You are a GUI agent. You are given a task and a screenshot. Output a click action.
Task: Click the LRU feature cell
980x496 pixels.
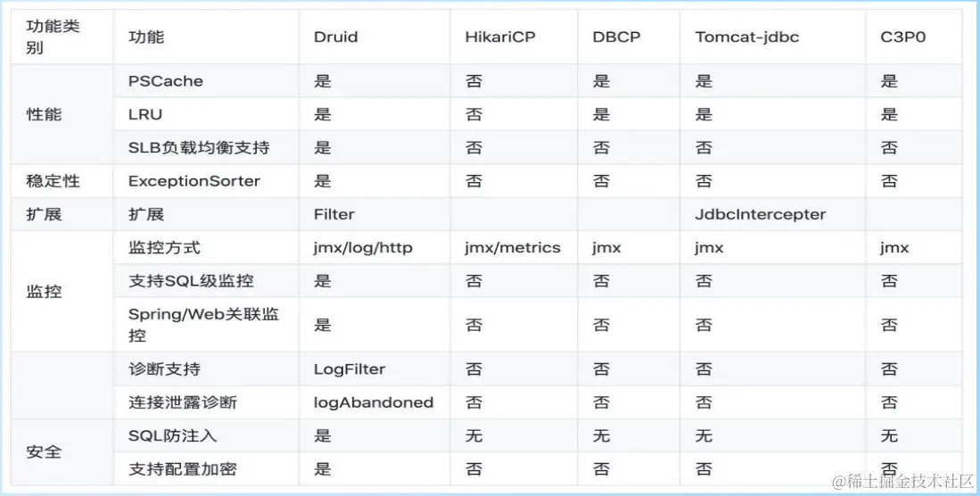[206, 114]
